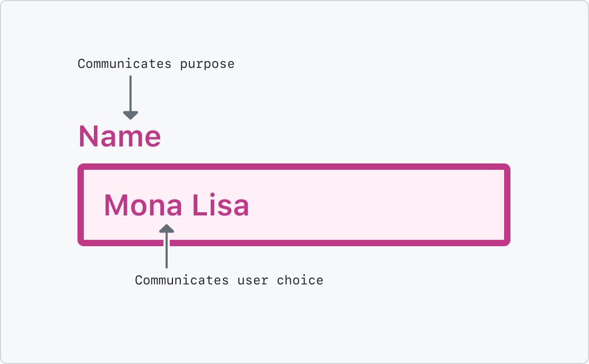
Task: Click the word "user" in the bottom annotation
Action: point(253,280)
